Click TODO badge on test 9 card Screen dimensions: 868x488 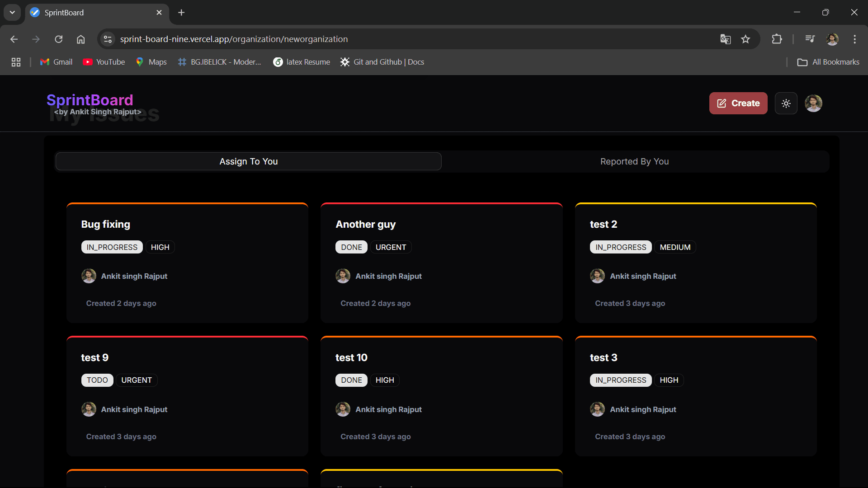[x=97, y=380]
